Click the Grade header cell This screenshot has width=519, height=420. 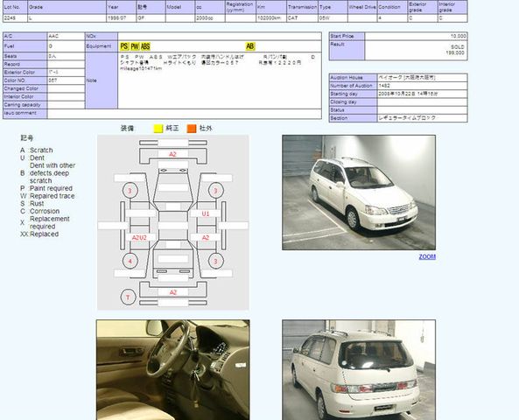pyautogui.click(x=67, y=7)
